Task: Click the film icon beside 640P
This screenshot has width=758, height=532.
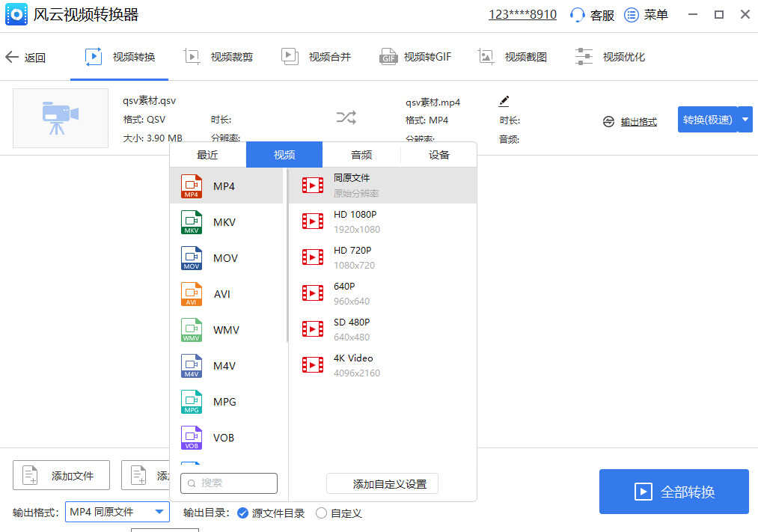Action: (x=313, y=293)
